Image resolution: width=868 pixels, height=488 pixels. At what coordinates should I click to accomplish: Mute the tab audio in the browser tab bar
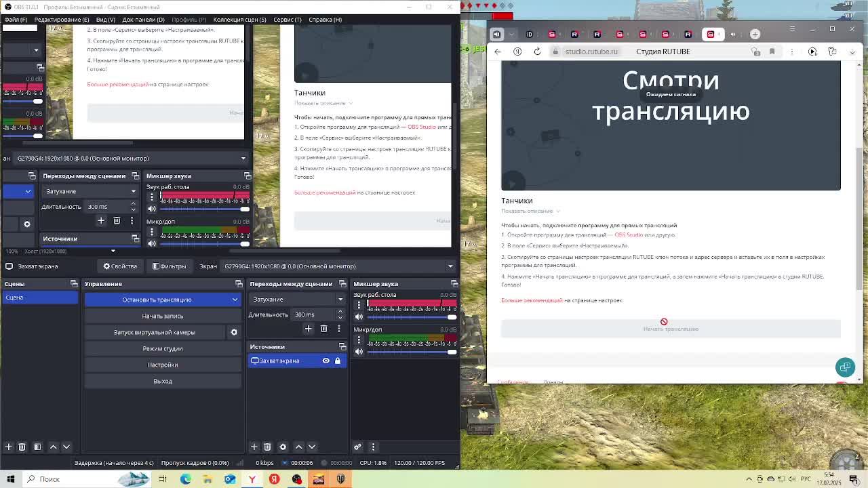tap(496, 34)
